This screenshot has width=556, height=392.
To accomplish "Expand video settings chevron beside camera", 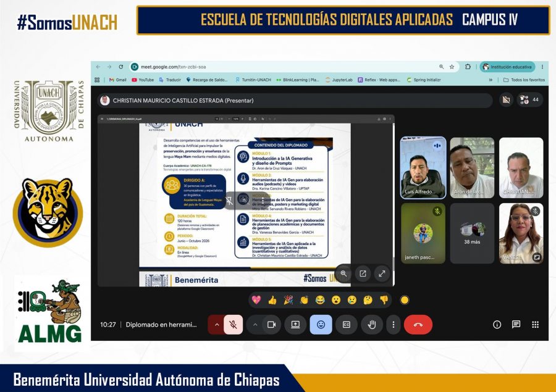I will [255, 325].
